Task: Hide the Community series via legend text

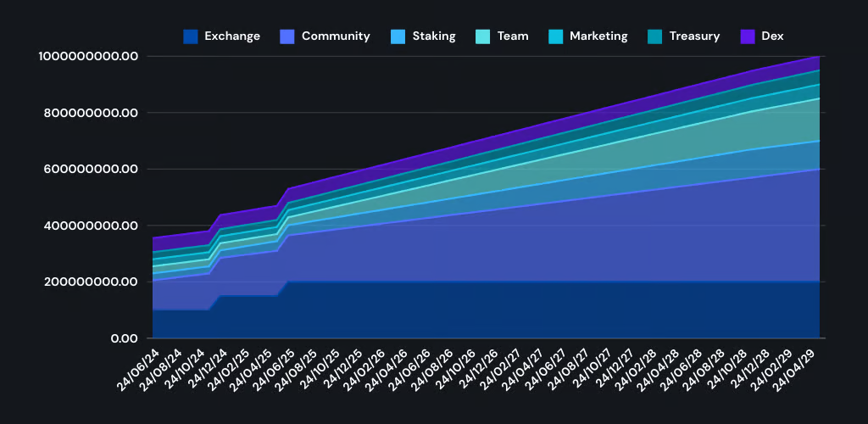Action: tap(336, 36)
